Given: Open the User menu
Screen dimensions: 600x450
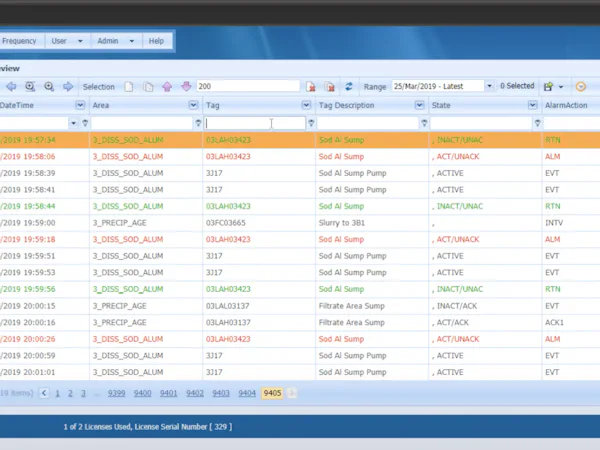Looking at the screenshot, I should click(x=67, y=41).
